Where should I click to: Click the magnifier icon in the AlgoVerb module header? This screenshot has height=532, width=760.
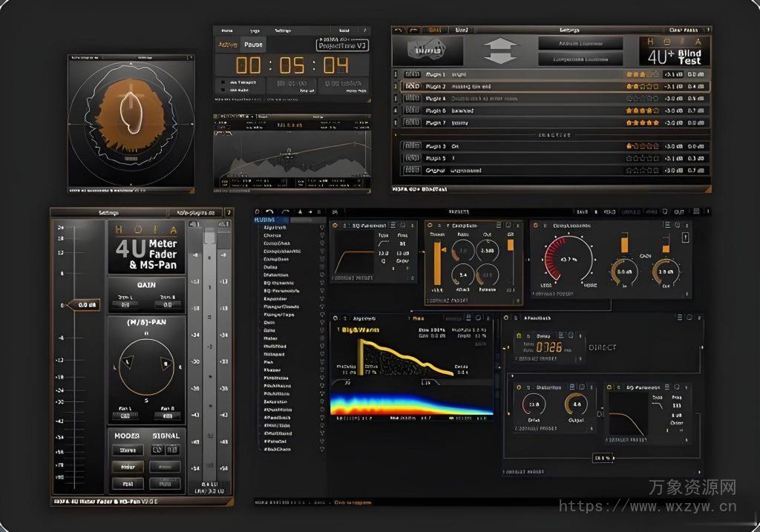click(x=477, y=318)
